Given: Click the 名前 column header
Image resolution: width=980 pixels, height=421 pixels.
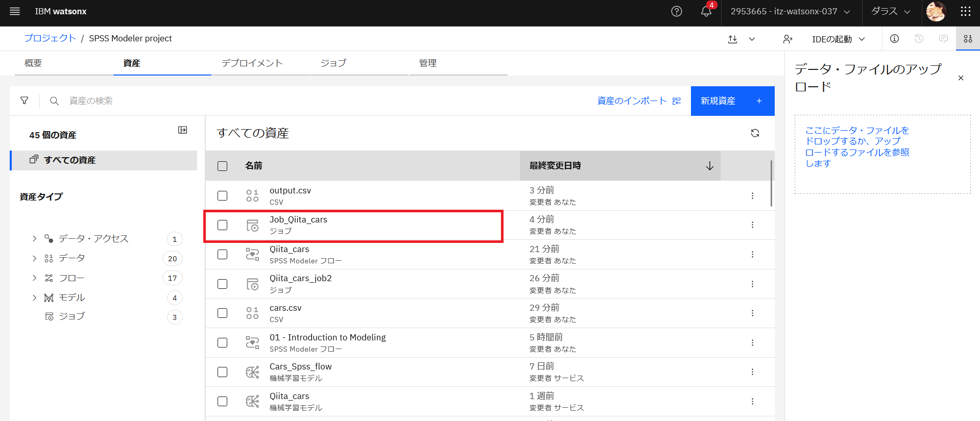Looking at the screenshot, I should point(253,166).
